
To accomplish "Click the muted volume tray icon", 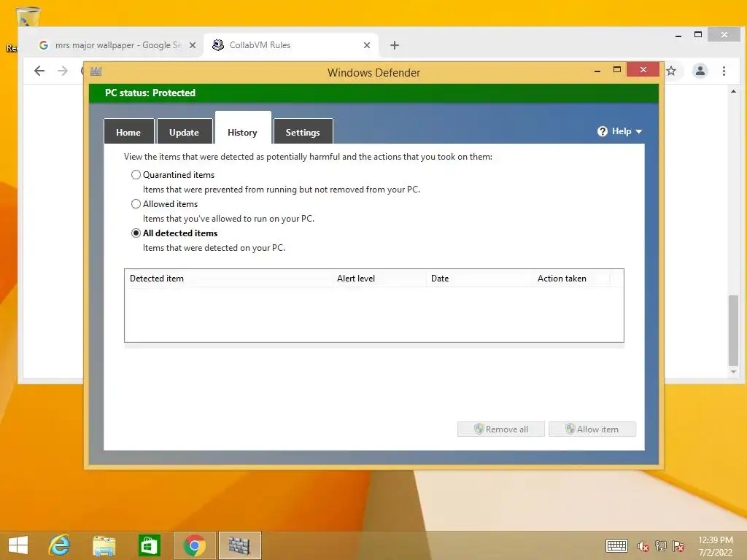I will (643, 546).
